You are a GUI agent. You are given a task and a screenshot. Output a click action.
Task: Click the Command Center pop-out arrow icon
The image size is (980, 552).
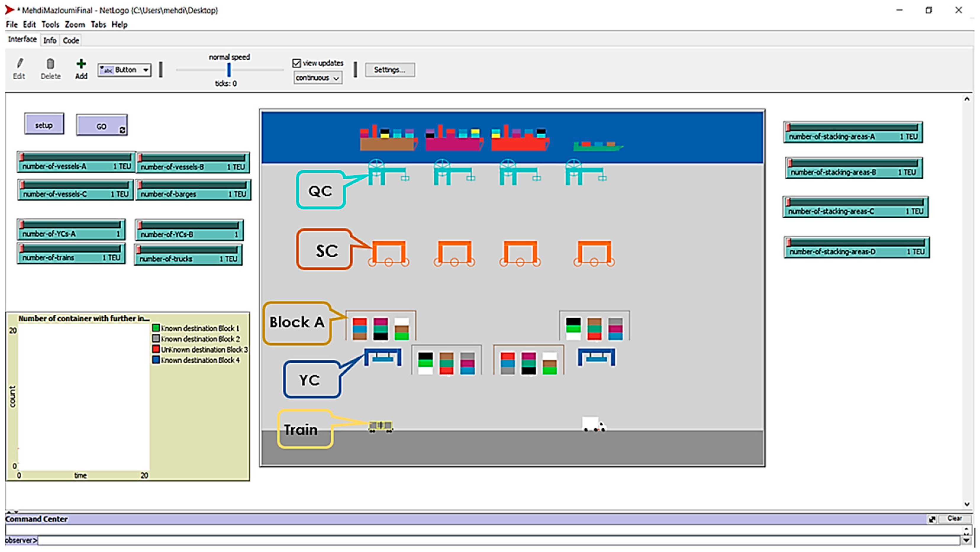point(932,519)
